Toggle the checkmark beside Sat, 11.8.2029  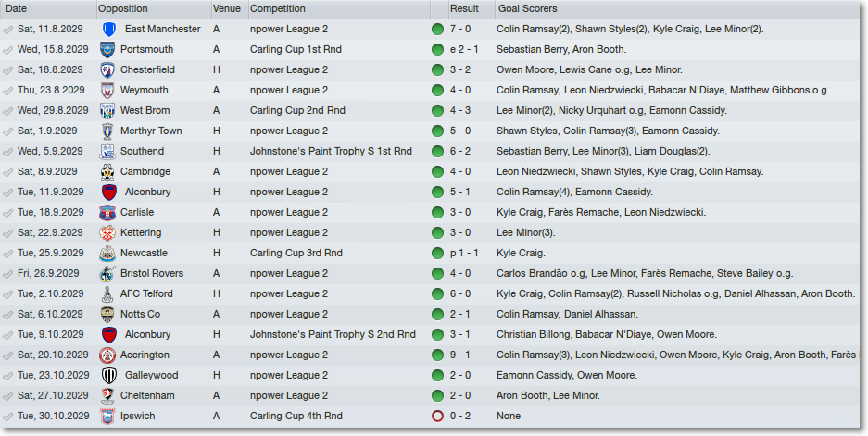7,30
